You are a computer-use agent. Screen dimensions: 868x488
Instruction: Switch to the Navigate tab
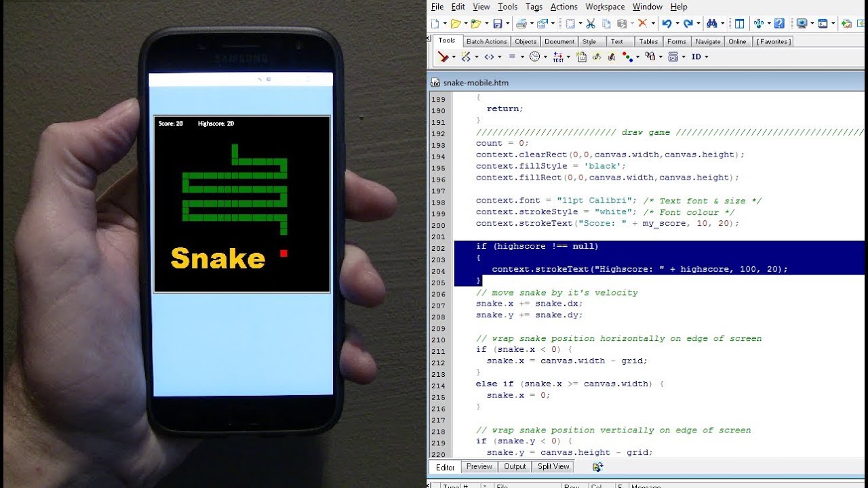[708, 41]
